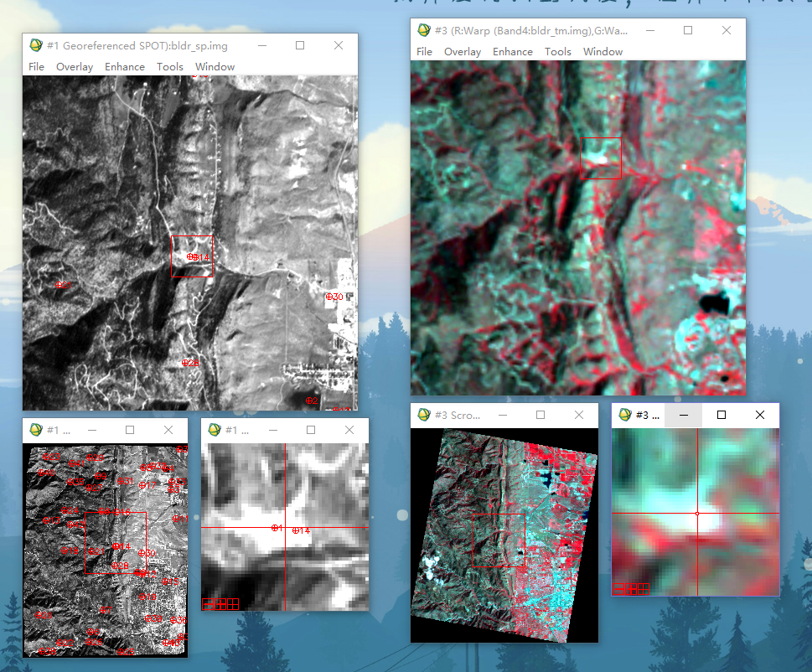Open Enhance menu in #1 Georeferenced SPOT window
Screen dimensions: 812x672
(125, 67)
